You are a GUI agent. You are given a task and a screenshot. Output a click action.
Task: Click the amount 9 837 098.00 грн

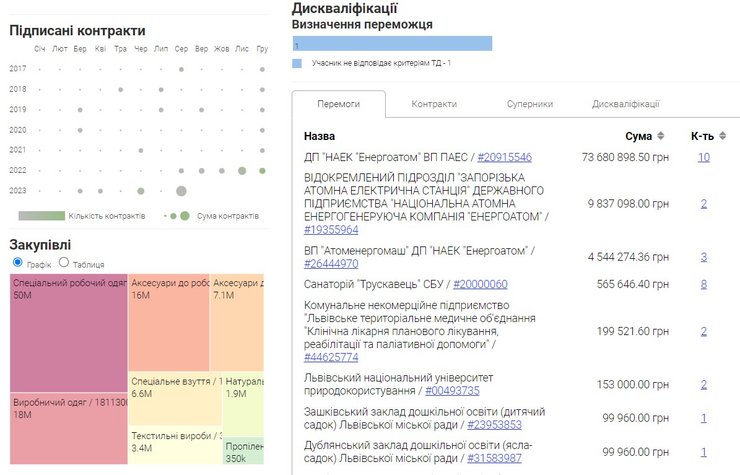click(x=628, y=204)
